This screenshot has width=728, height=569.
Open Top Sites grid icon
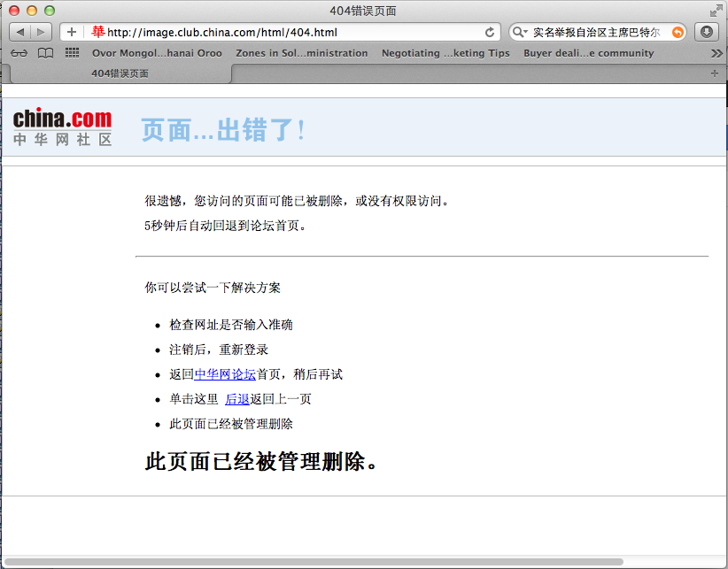72,53
